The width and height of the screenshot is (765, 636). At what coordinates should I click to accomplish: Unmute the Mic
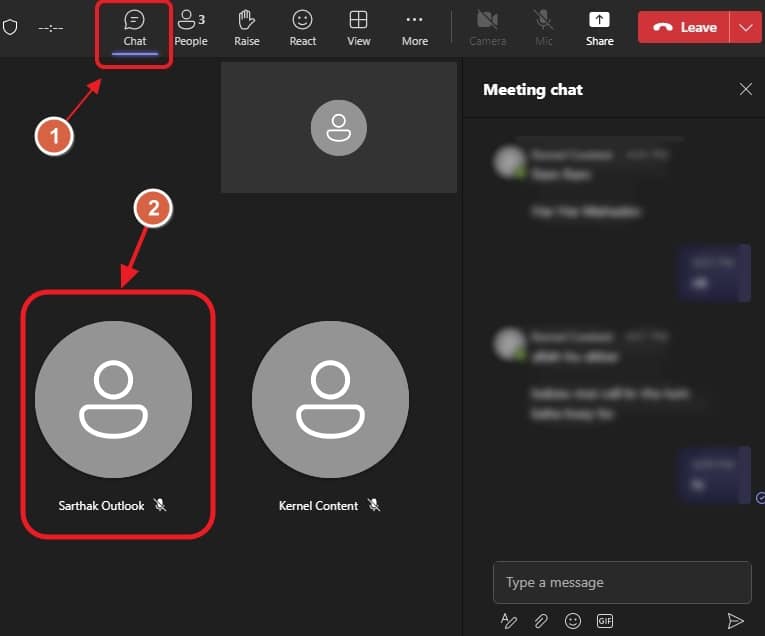(544, 29)
